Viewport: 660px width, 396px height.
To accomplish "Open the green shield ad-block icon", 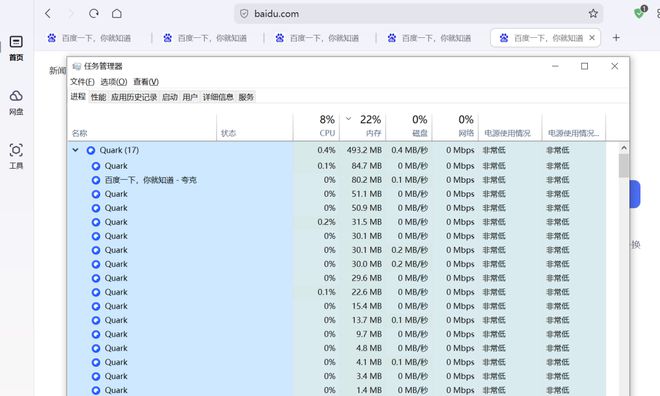I will [x=640, y=12].
